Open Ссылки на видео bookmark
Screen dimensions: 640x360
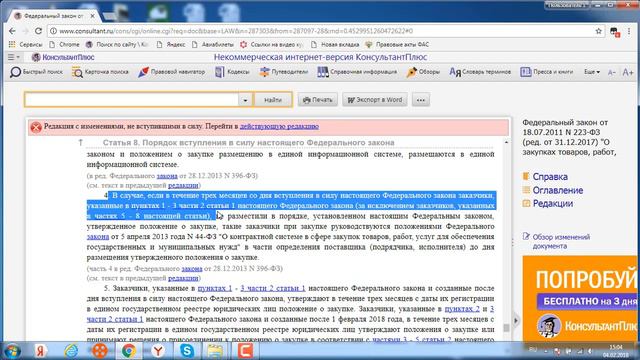(272, 44)
